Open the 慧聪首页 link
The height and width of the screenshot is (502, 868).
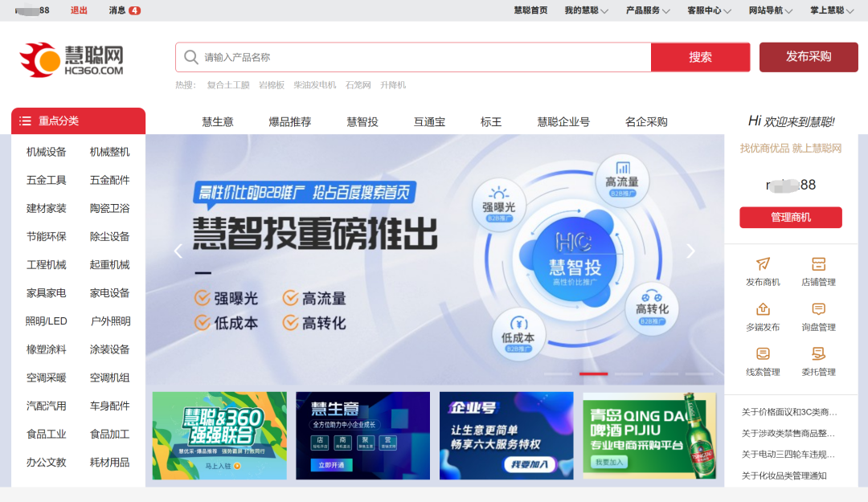pos(530,10)
